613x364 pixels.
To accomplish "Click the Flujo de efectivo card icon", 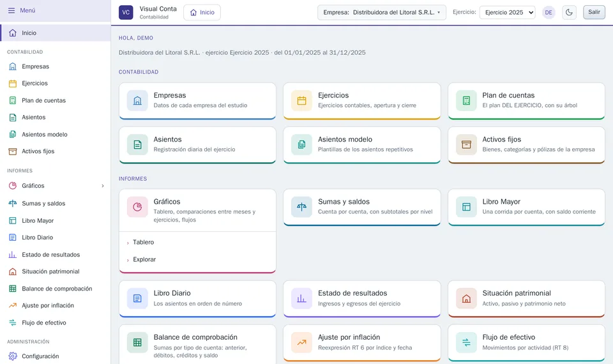I will point(466,342).
